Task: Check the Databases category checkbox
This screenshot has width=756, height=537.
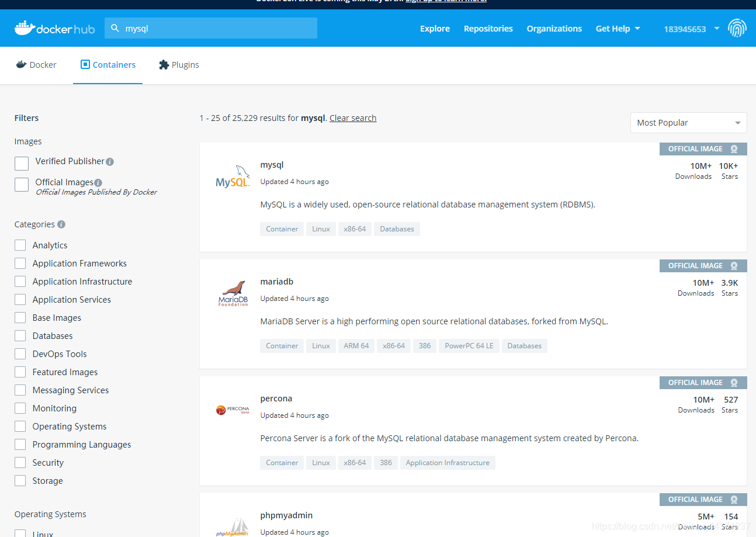Action: [x=20, y=335]
